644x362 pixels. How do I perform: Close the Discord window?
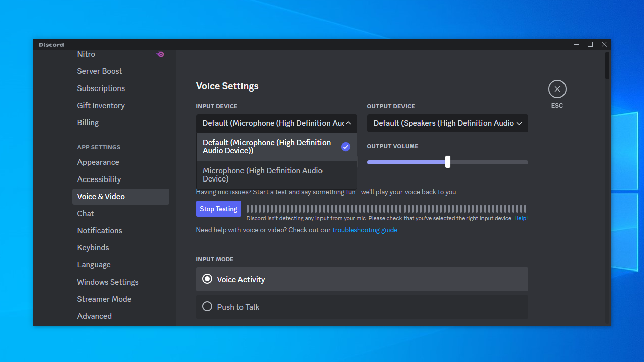click(x=604, y=44)
